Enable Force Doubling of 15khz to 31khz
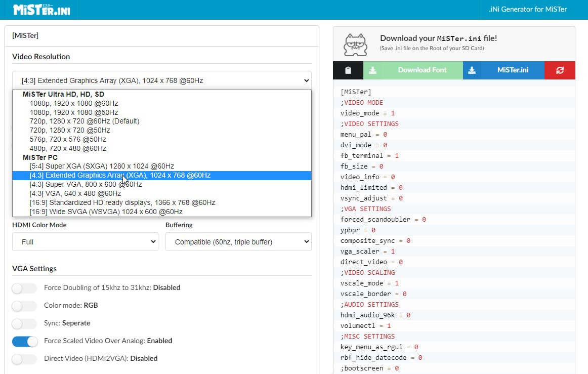This screenshot has width=588, height=374. [x=24, y=288]
